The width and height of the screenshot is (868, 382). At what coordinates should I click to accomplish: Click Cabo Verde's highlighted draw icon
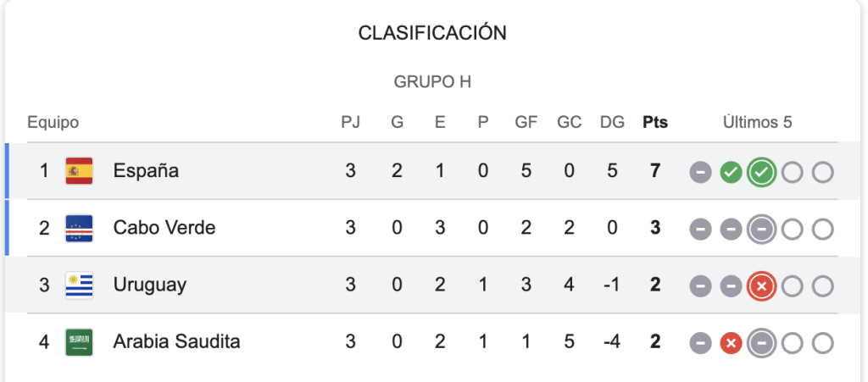coord(762,230)
